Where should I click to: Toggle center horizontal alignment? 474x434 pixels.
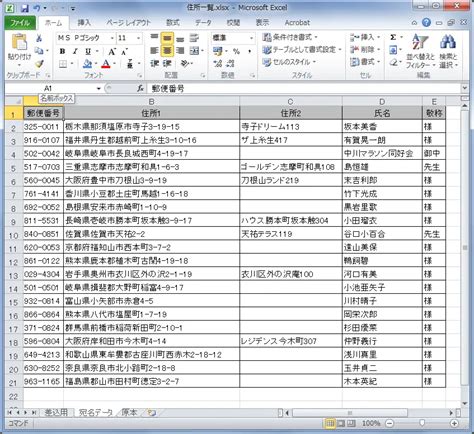[167, 51]
